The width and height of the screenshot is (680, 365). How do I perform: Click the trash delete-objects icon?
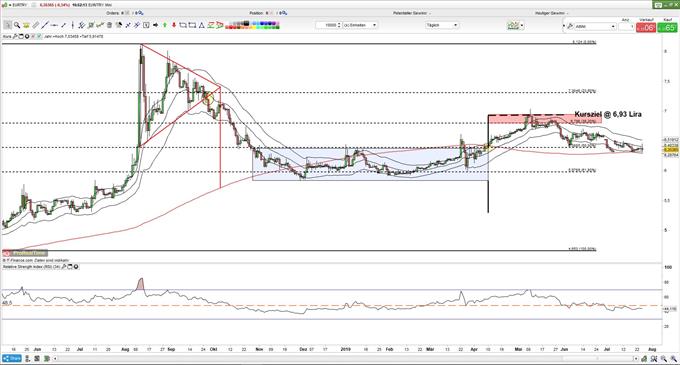pyautogui.click(x=109, y=25)
